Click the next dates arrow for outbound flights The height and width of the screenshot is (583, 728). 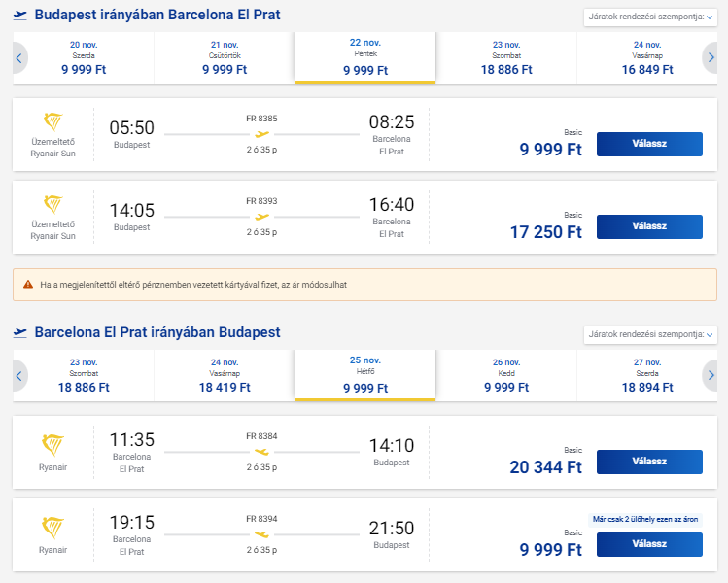pyautogui.click(x=711, y=58)
